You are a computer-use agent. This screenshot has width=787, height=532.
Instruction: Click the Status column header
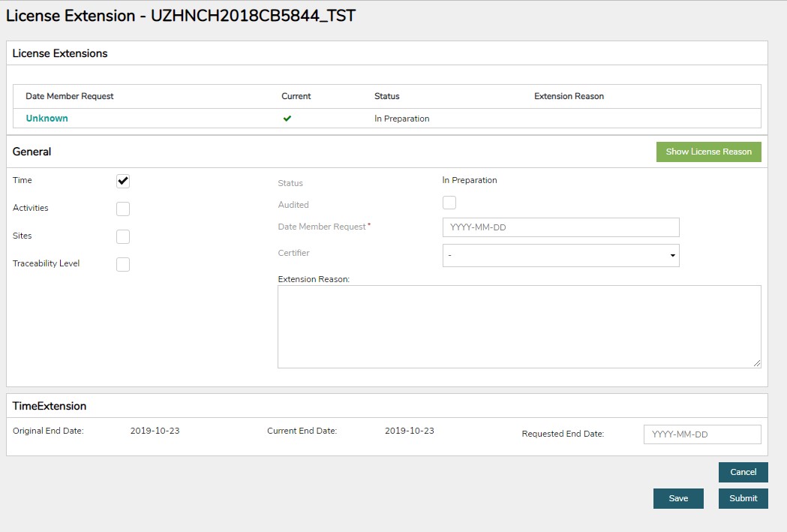click(386, 96)
